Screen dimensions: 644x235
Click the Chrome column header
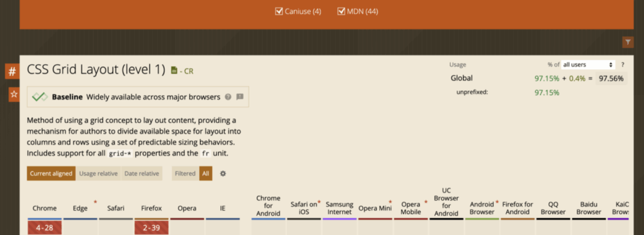45,209
